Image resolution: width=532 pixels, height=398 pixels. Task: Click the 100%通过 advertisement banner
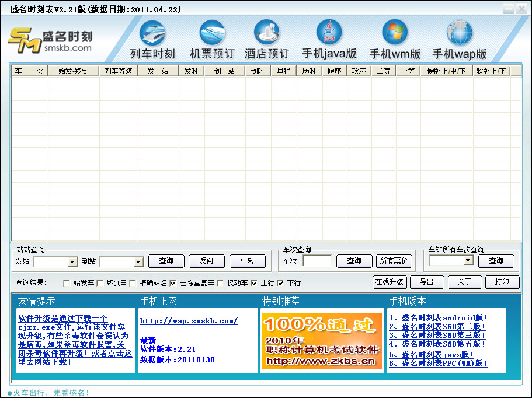tap(321, 341)
